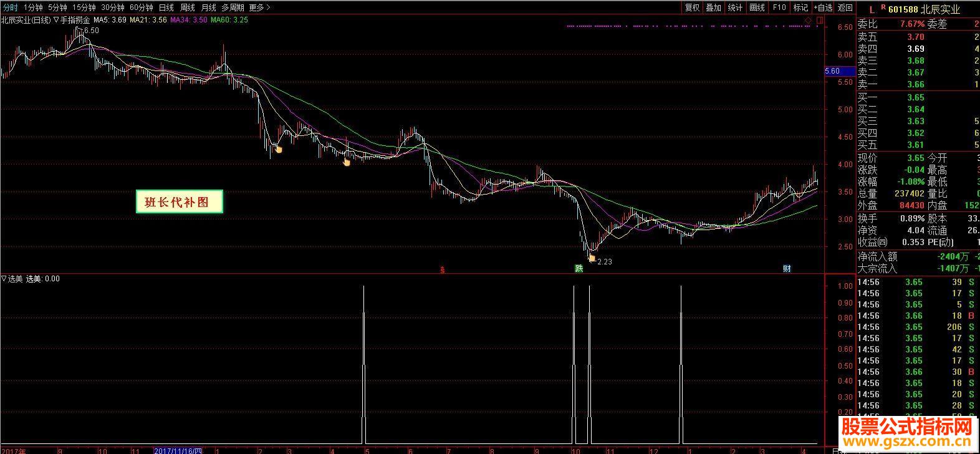Select the 15分钟 period
Viewport: 980px width, 454px height.
point(84,7)
